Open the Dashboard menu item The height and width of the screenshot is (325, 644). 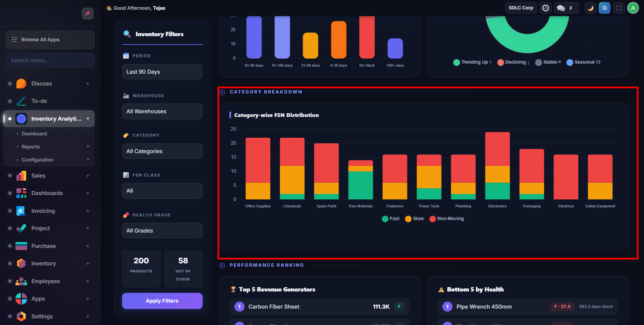point(34,134)
